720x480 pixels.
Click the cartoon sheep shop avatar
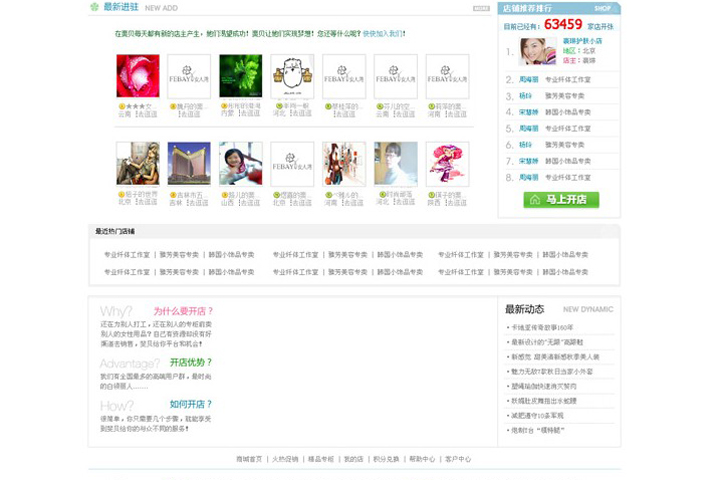tap(292, 76)
